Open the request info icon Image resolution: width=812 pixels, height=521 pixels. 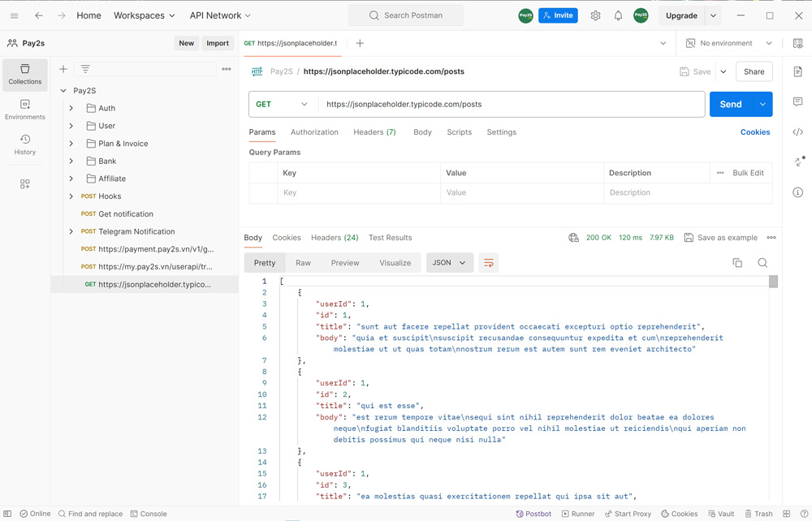(x=798, y=192)
